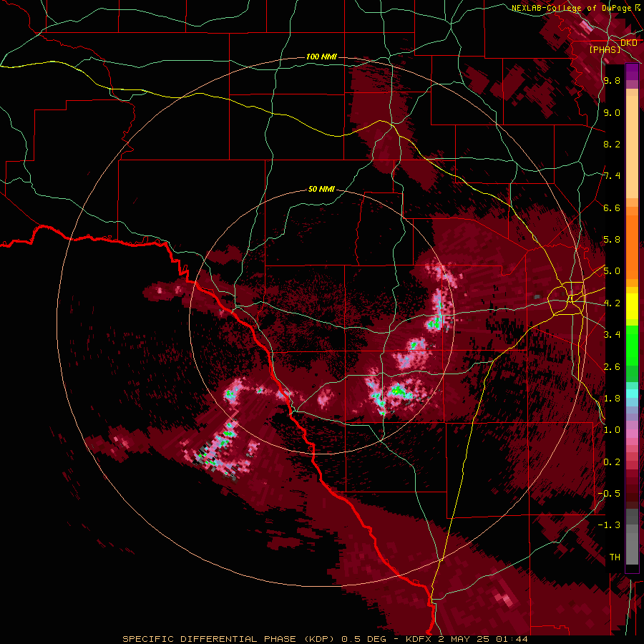The height and width of the screenshot is (644, 644).
Task: Click the bright green color bar segment
Action: click(632, 346)
